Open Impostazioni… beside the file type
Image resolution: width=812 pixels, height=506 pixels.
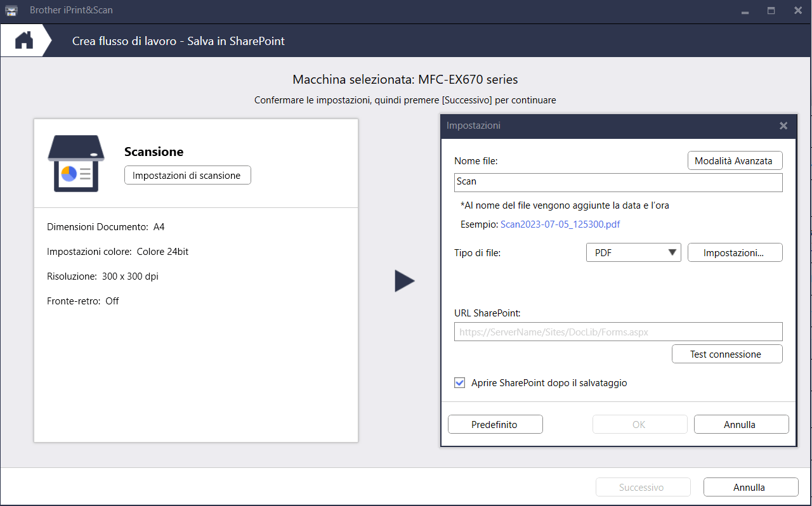[x=735, y=252]
